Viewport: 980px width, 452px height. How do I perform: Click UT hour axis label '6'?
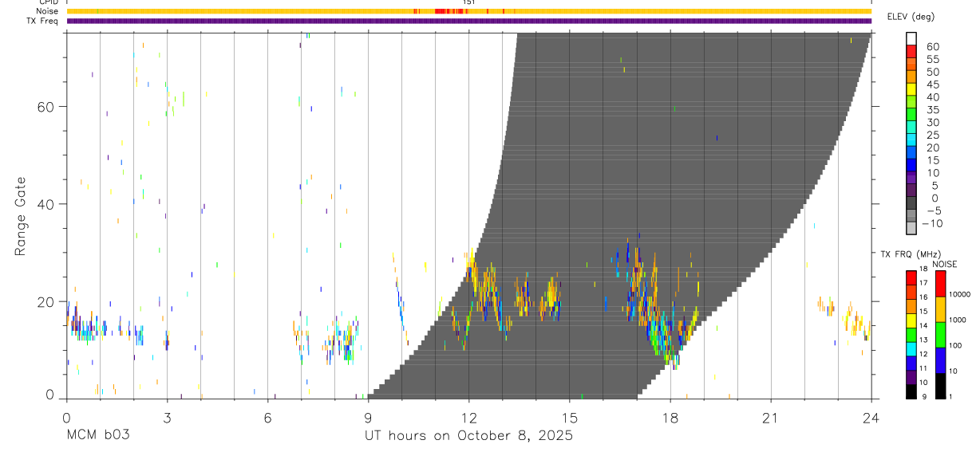(x=267, y=417)
